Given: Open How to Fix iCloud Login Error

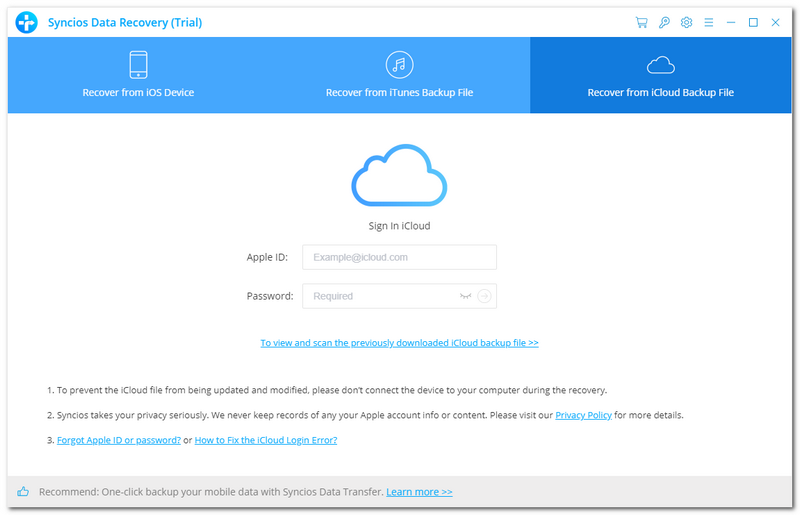Looking at the screenshot, I should tap(265, 440).
